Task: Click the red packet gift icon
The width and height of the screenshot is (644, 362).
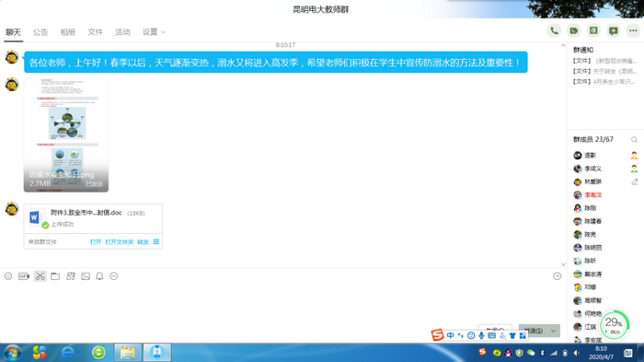Action: pyautogui.click(x=71, y=276)
